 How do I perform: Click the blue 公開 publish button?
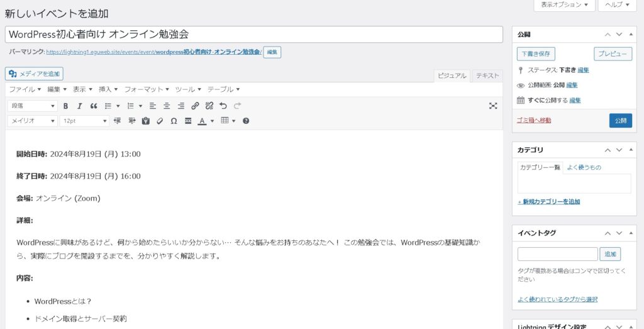click(x=620, y=120)
